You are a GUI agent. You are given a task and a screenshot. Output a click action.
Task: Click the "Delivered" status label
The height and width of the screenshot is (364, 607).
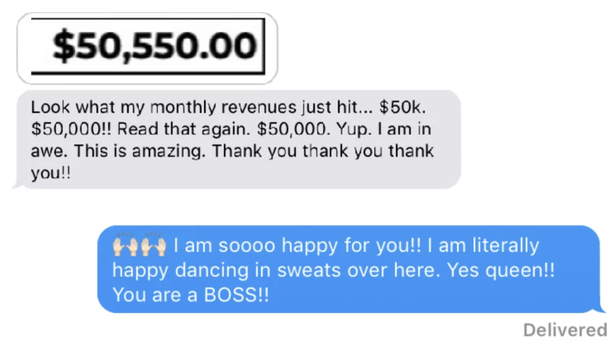click(x=565, y=330)
